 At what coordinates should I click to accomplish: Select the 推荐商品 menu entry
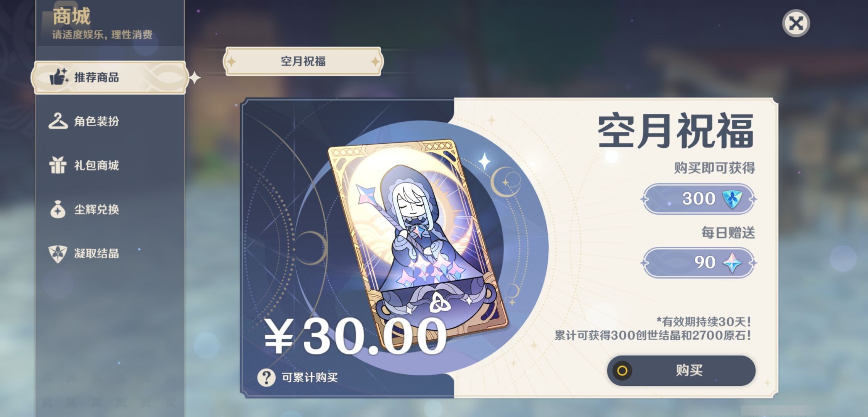[x=110, y=77]
